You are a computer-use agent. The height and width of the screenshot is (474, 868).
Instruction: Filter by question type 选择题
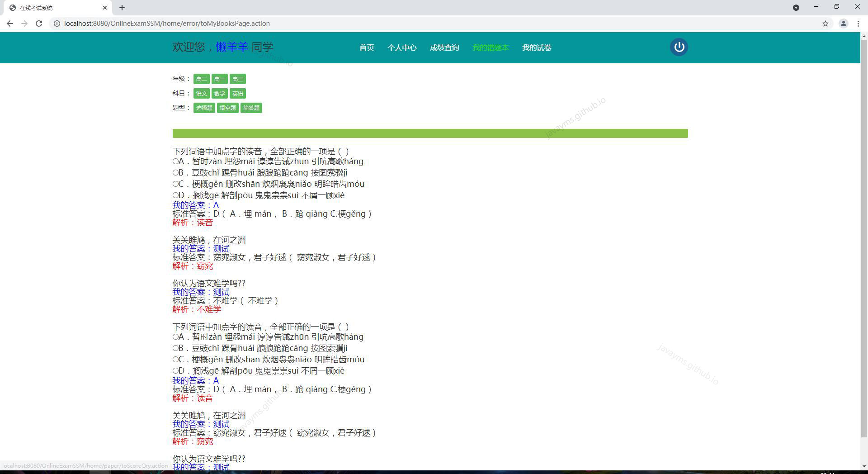coord(204,108)
